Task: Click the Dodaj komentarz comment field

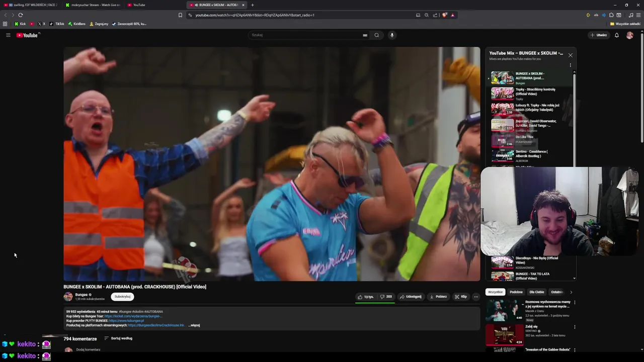Action: pyautogui.click(x=89, y=349)
